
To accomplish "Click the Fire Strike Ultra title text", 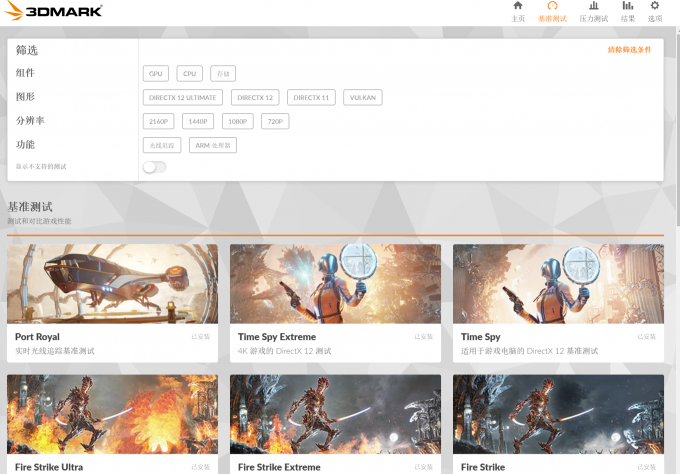I will [x=49, y=467].
